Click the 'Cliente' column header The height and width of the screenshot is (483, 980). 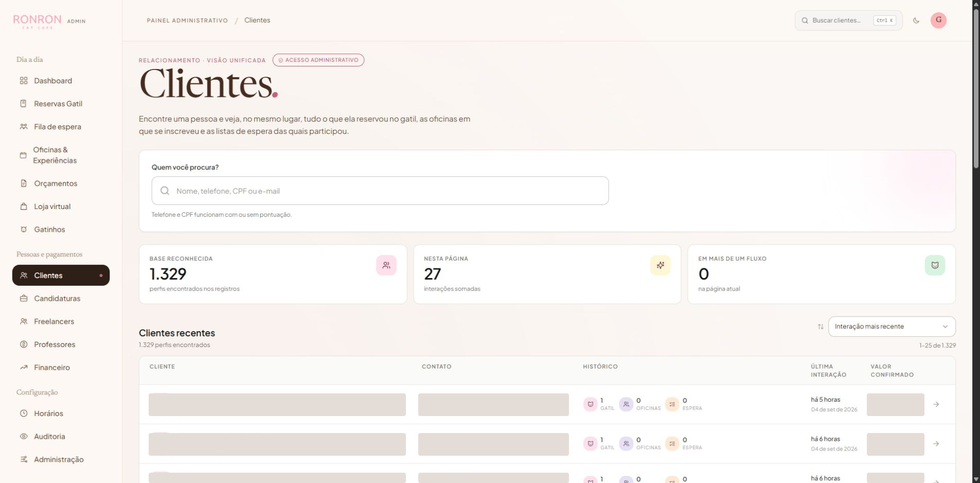pyautogui.click(x=162, y=367)
